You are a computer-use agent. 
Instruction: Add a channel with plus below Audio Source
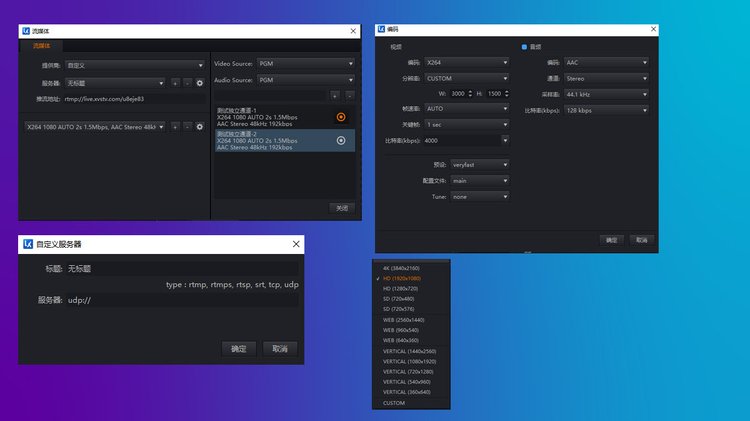[335, 96]
